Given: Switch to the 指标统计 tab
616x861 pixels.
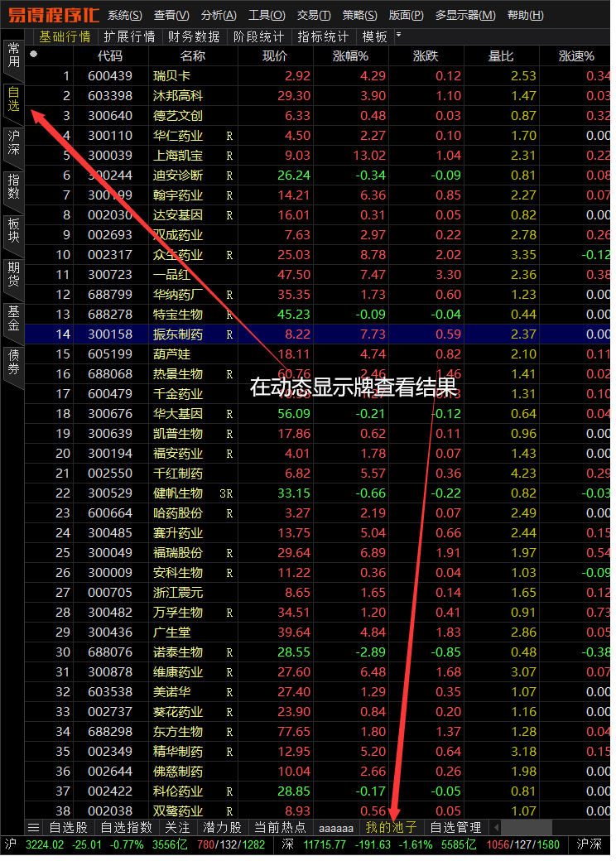Looking at the screenshot, I should point(323,36).
